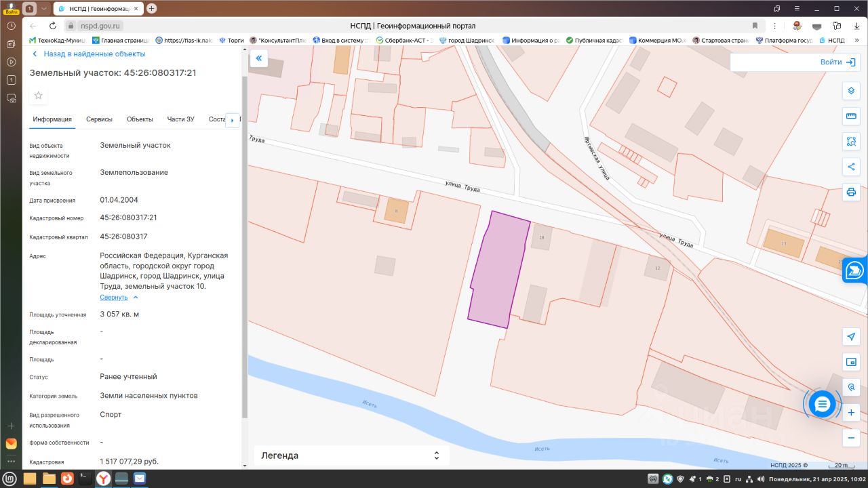Locate my position with arrow icon
Screen dimensions: 868x488
pos(851,337)
